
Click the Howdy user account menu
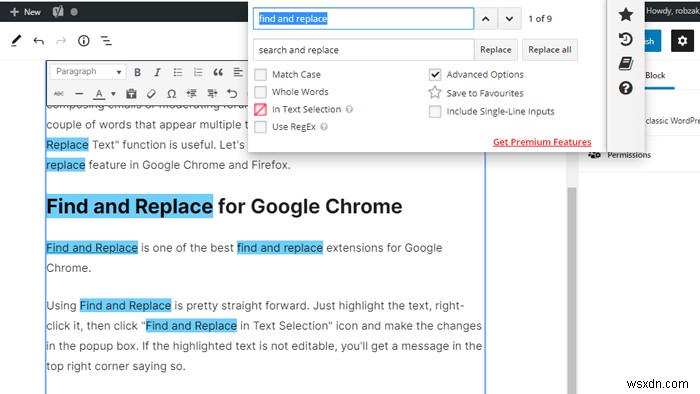673,11
